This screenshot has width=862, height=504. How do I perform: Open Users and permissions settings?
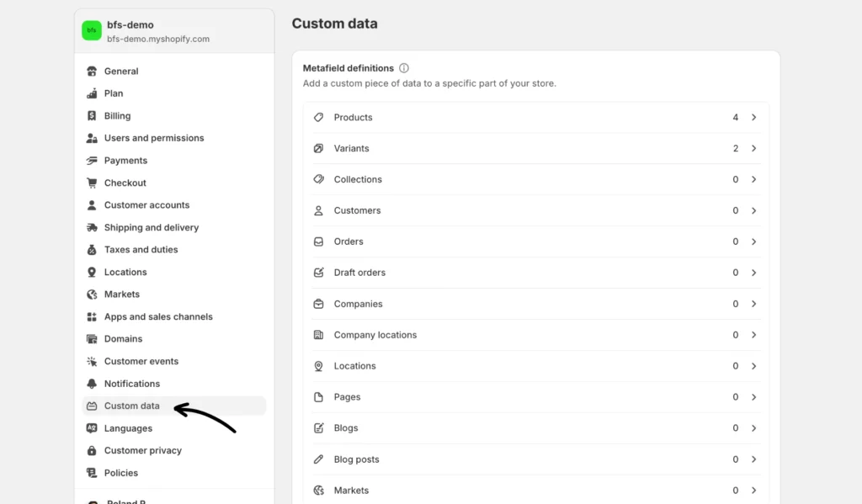pyautogui.click(x=154, y=138)
